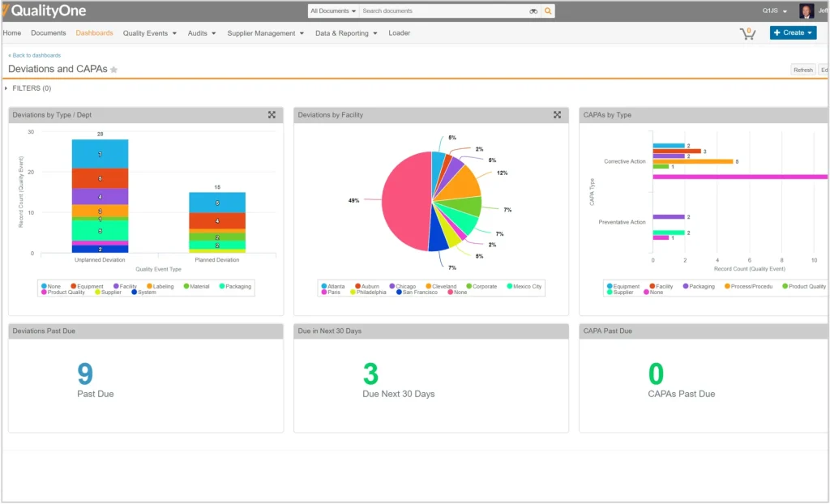Viewport: 830px width, 504px height.
Task: Click the search magnifier icon
Action: tap(546, 11)
